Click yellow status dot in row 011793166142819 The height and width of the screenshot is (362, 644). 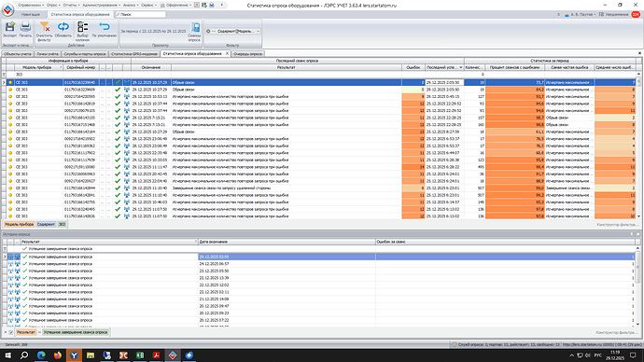point(10,104)
